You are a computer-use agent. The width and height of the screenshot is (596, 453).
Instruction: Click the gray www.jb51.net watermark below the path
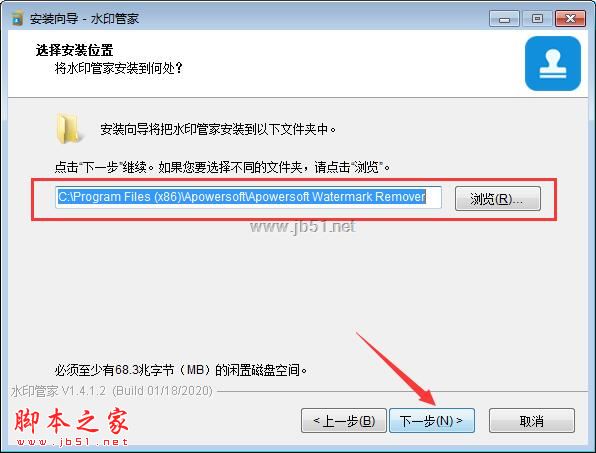click(x=303, y=226)
